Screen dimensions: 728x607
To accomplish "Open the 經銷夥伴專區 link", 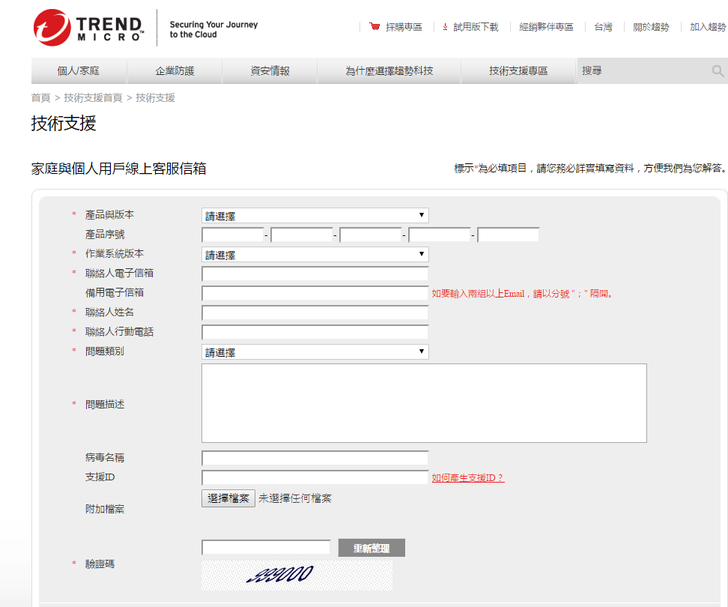I will tap(546, 27).
